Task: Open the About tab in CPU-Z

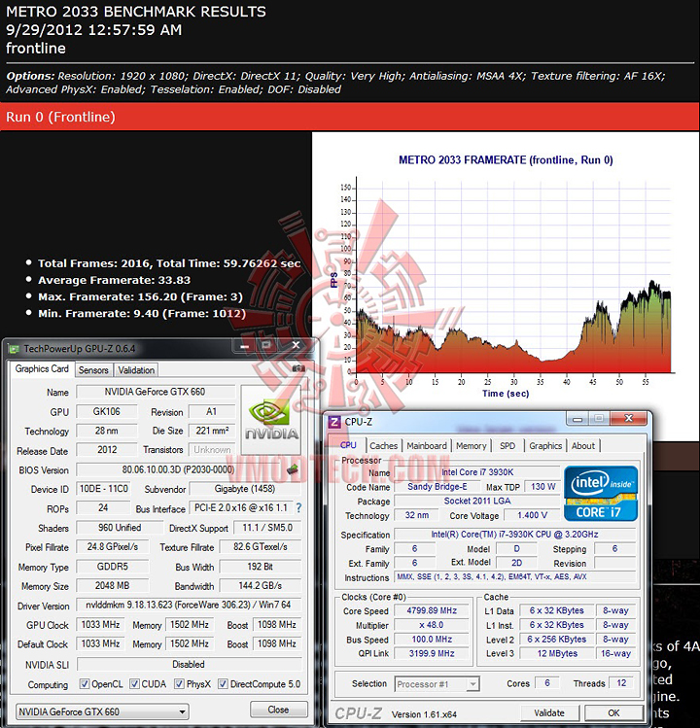Action: click(x=583, y=446)
